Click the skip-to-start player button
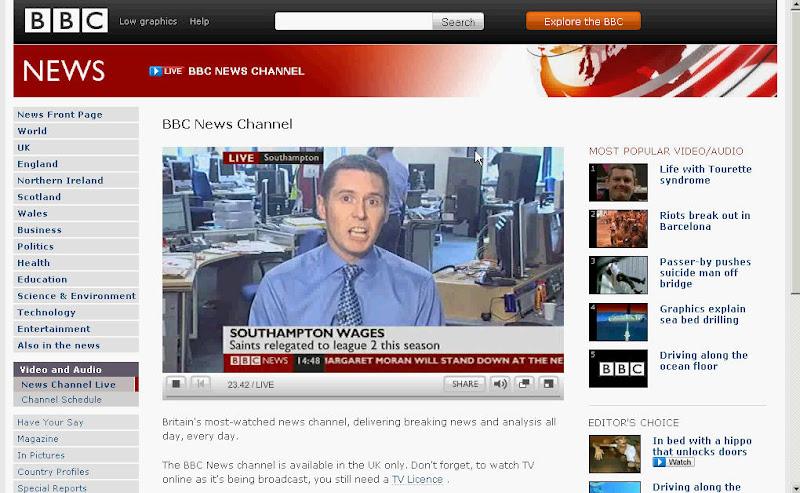The height and width of the screenshot is (493, 800). pos(201,384)
